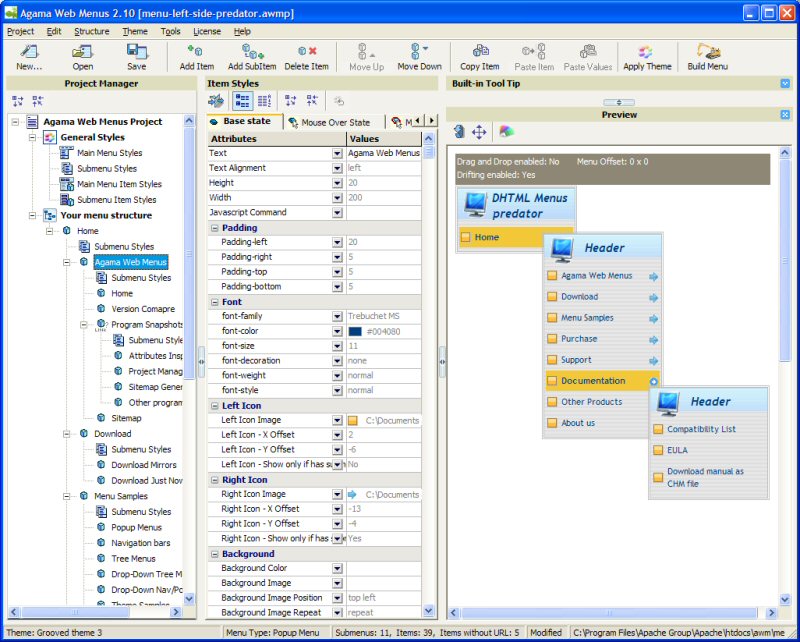Click the font-color #004080 swatch
The height and width of the screenshot is (642, 800).
point(355,332)
